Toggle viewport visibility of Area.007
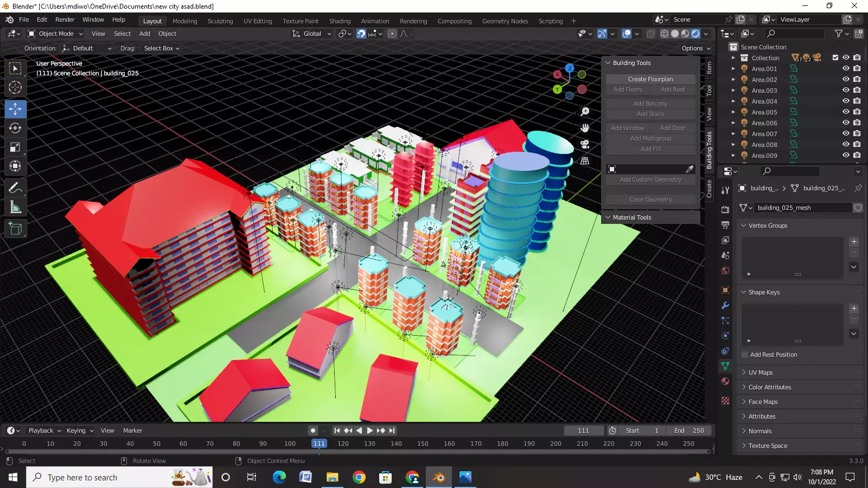The image size is (868, 488). point(846,134)
